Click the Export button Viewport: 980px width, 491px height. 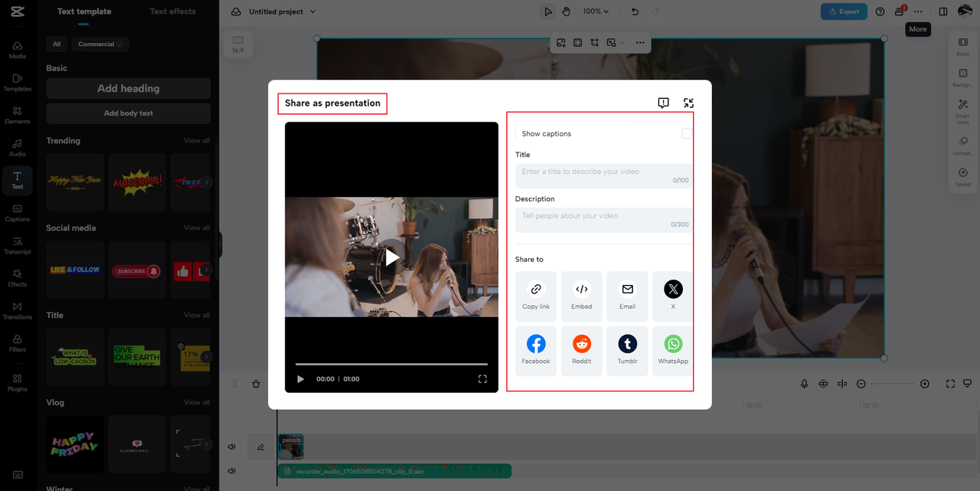pyautogui.click(x=844, y=11)
